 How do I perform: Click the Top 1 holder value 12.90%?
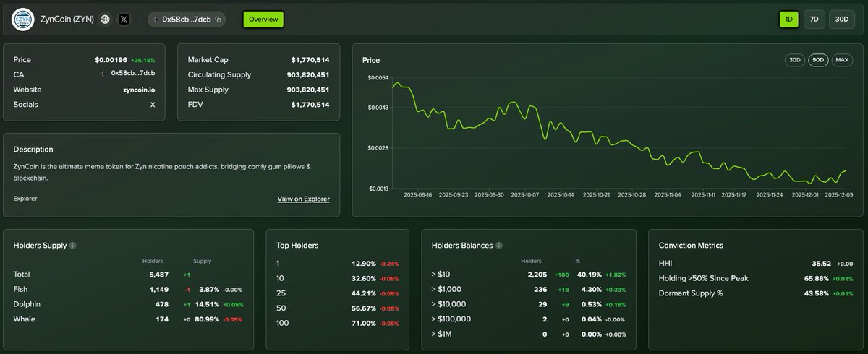363,264
